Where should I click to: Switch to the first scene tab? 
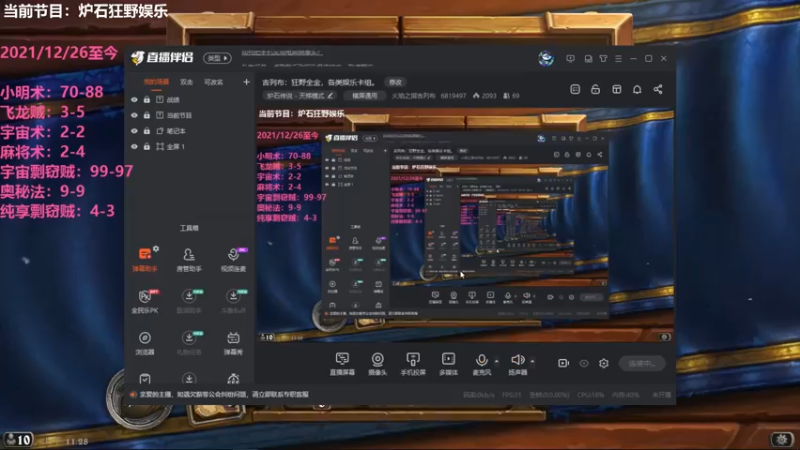(x=156, y=82)
